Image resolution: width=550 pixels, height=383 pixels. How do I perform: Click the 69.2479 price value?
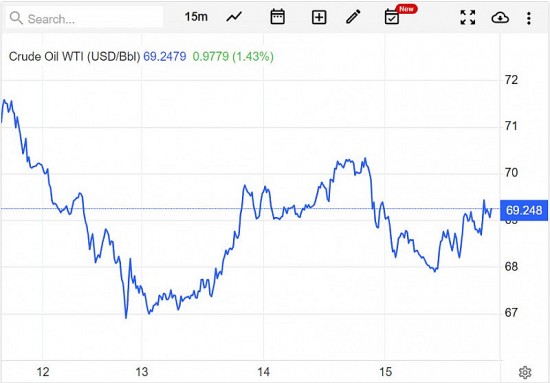coord(165,56)
